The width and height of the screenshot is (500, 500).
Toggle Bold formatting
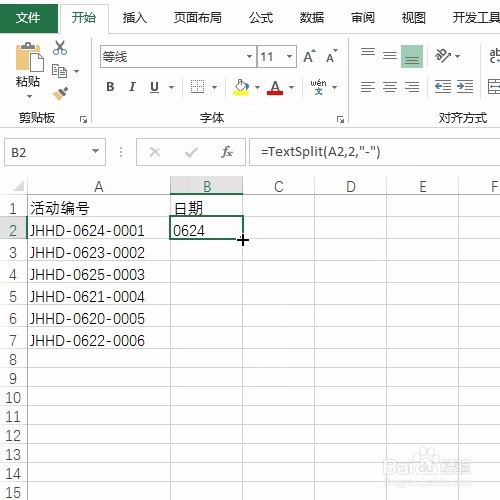[110, 87]
